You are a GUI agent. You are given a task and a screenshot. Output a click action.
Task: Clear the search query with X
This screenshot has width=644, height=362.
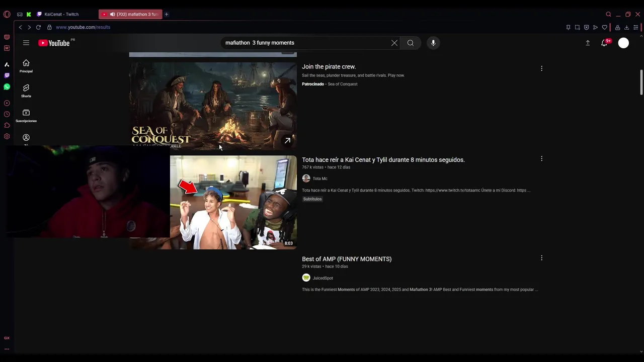pos(394,43)
